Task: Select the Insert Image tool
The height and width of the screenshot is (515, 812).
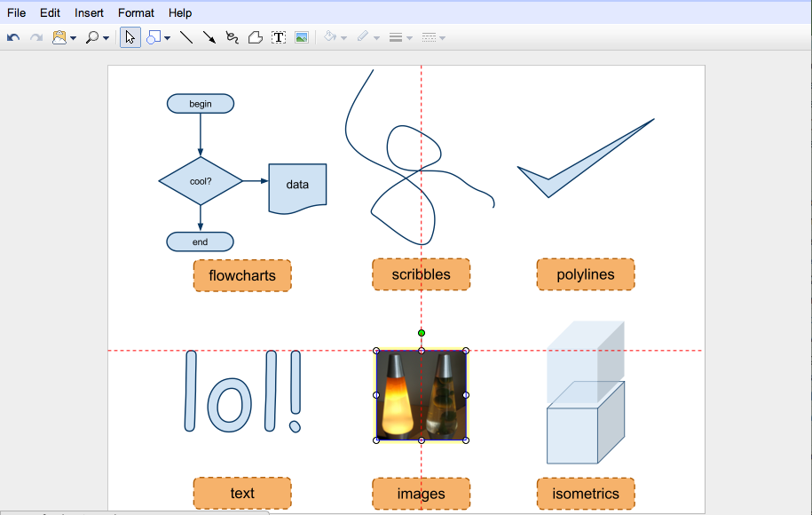Action: pos(301,36)
